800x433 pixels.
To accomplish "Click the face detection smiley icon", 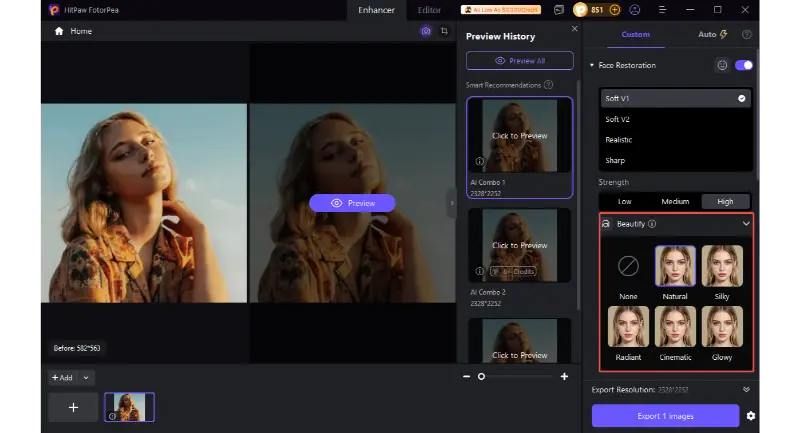I will click(x=722, y=65).
